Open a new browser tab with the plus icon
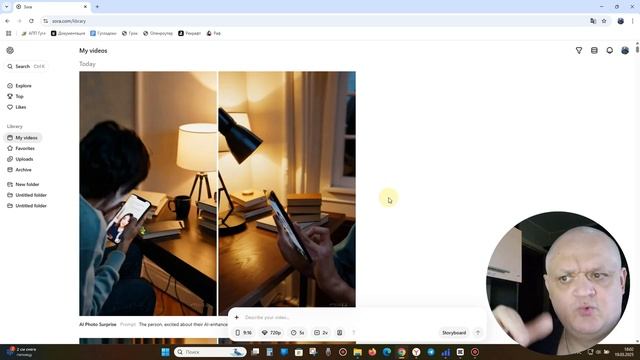The image size is (640, 360). (97, 7)
